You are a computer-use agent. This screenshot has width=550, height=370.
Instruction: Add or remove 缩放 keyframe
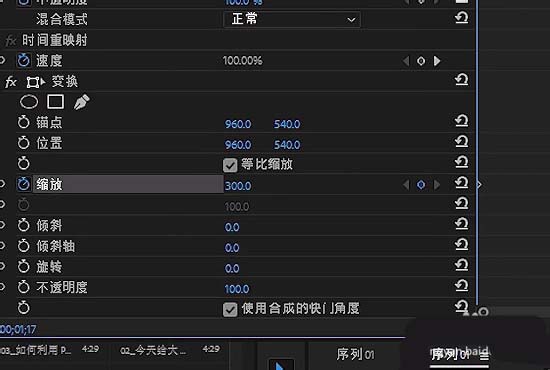[421, 184]
